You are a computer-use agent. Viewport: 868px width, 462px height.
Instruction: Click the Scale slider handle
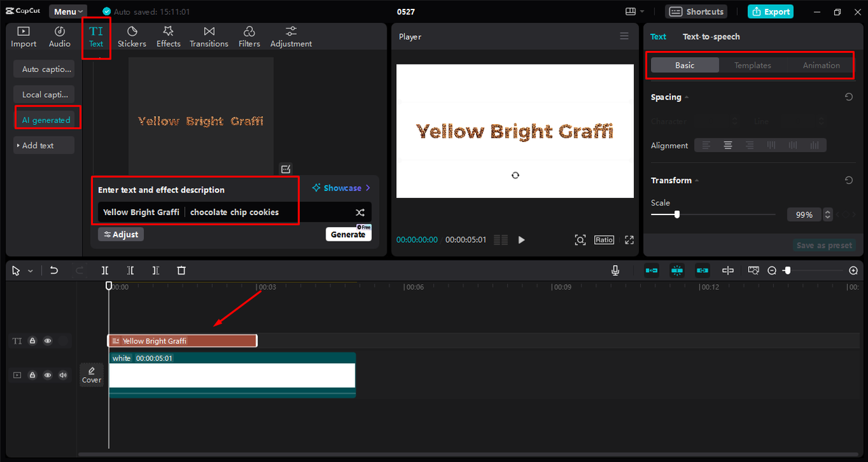677,214
